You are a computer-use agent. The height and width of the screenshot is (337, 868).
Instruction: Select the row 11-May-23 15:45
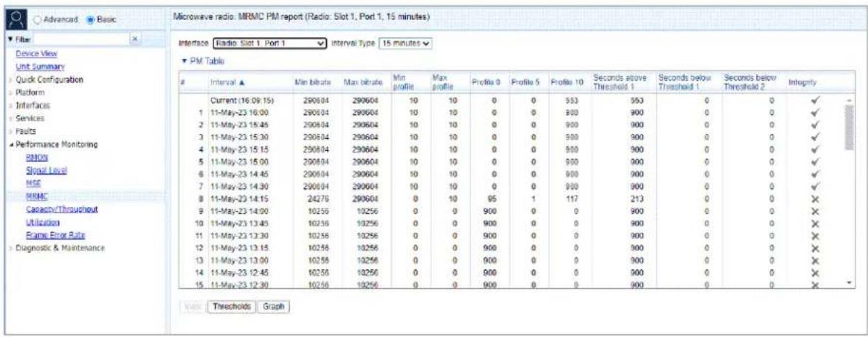pyautogui.click(x=512, y=125)
